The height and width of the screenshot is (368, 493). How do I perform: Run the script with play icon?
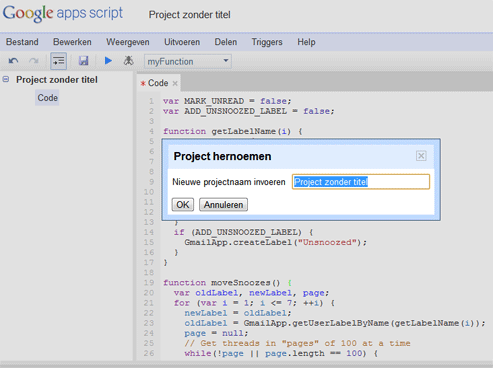[108, 61]
